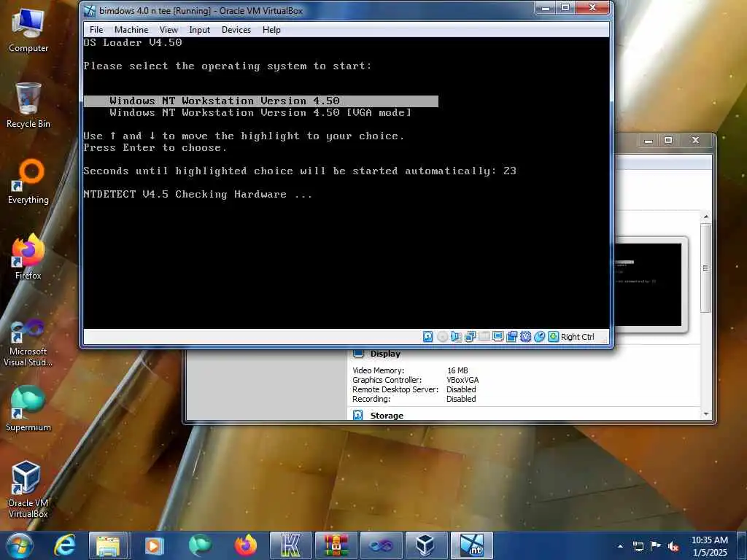
Task: Click the hard disk activity icon in the VM status bar
Action: [427, 337]
